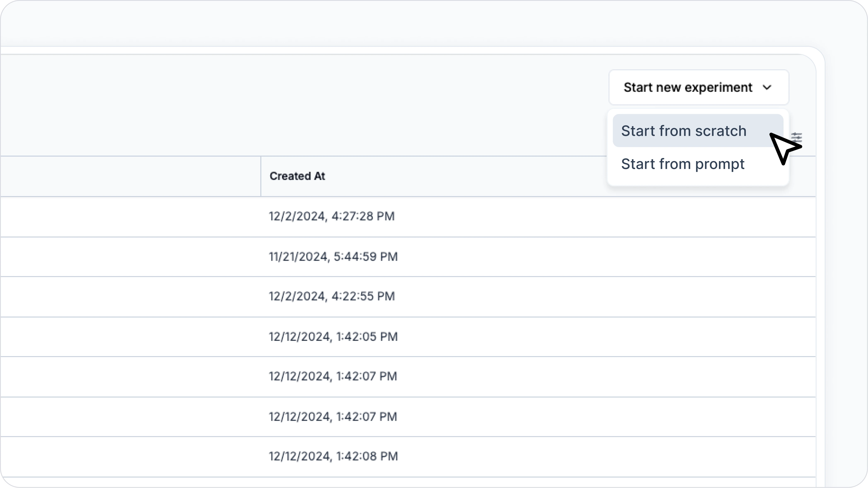
Task: Open the column settings sliders icon
Action: 797,137
